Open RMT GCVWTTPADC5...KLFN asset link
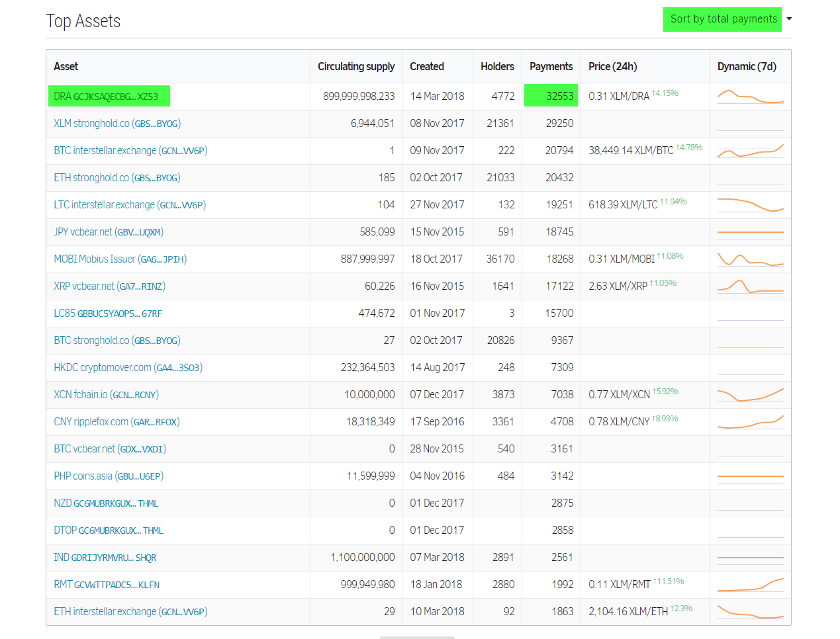This screenshot has width=840, height=639. [107, 585]
